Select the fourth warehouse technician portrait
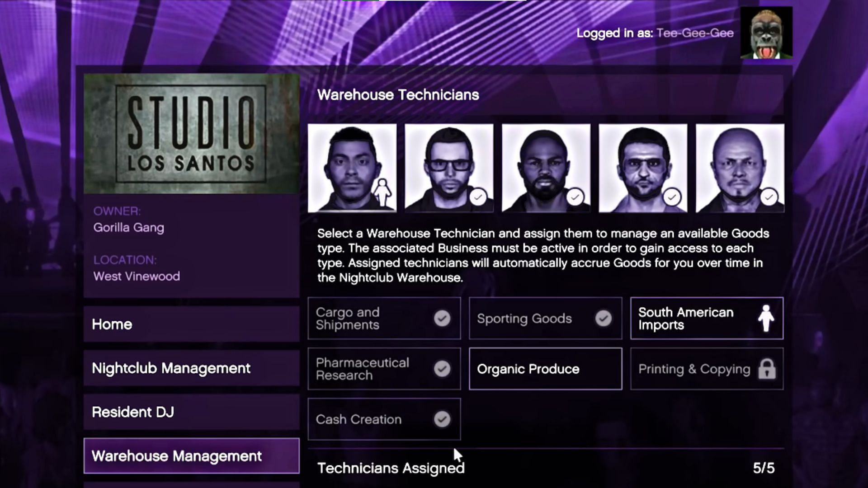 click(x=643, y=168)
